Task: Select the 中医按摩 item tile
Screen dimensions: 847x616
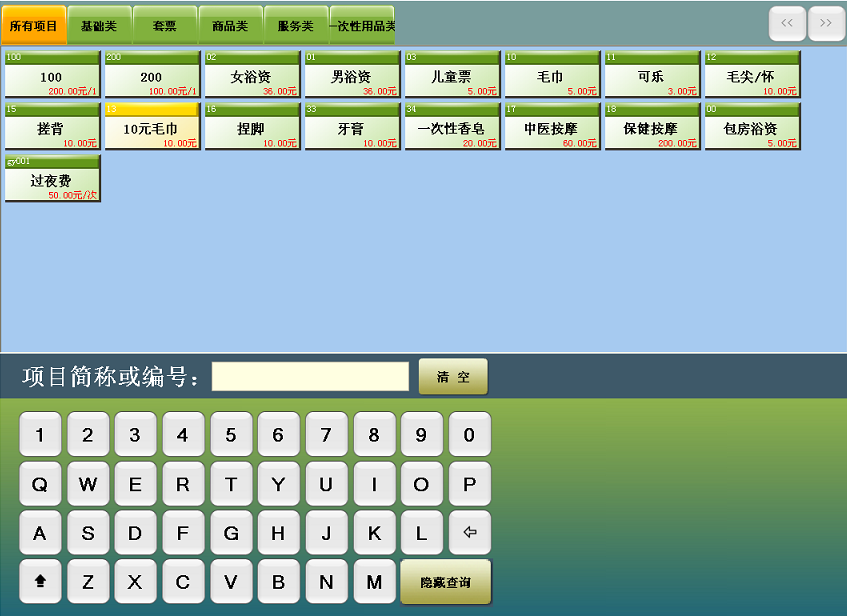Action: coord(552,127)
